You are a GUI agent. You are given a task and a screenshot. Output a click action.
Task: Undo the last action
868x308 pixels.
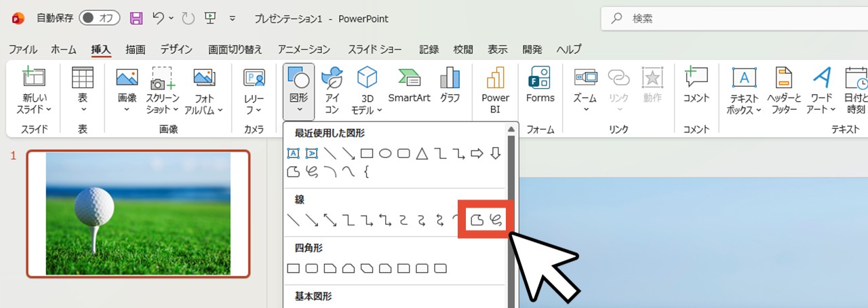[158, 18]
